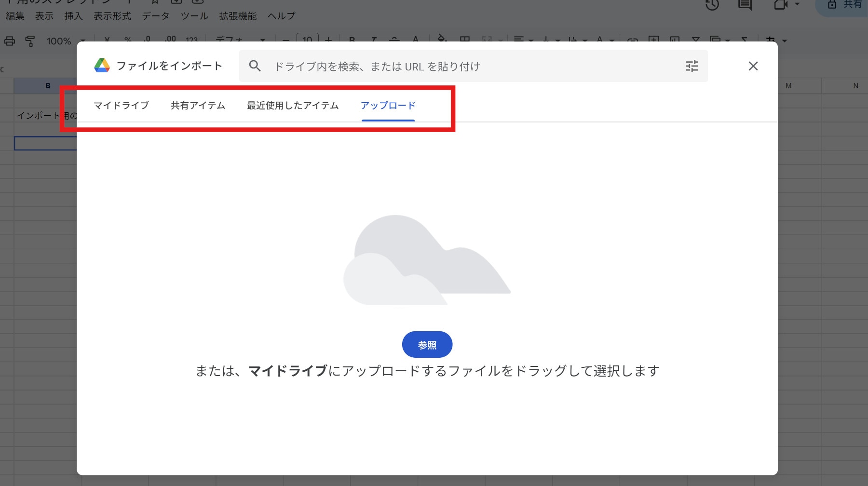Select the アップロード tab
This screenshot has height=486, width=868.
[388, 106]
